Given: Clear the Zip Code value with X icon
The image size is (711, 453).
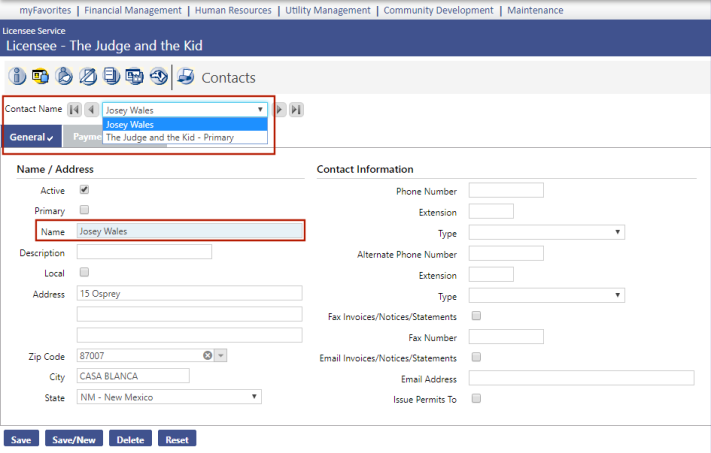Looking at the screenshot, I should click(x=208, y=355).
